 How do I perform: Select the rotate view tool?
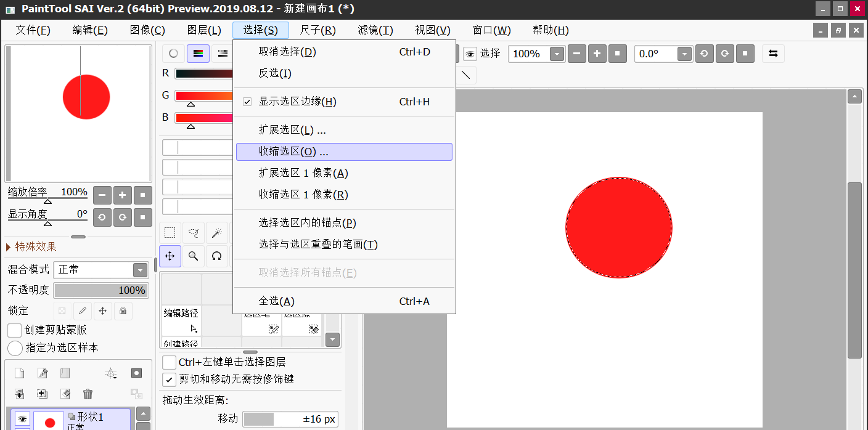(x=217, y=256)
